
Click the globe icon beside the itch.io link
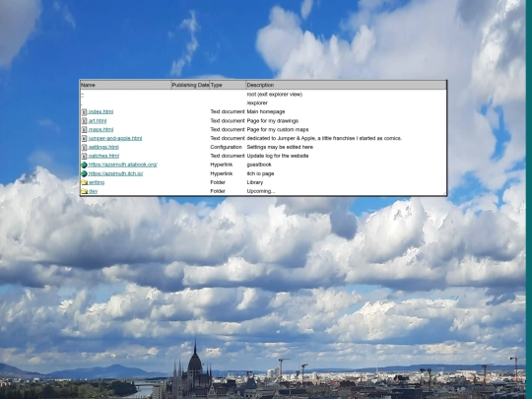(84, 173)
